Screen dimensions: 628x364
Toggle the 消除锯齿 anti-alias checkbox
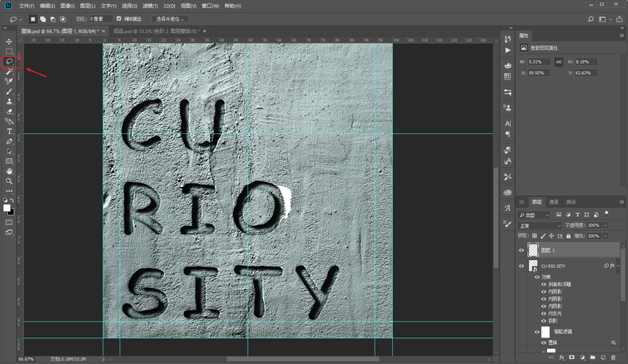(119, 19)
